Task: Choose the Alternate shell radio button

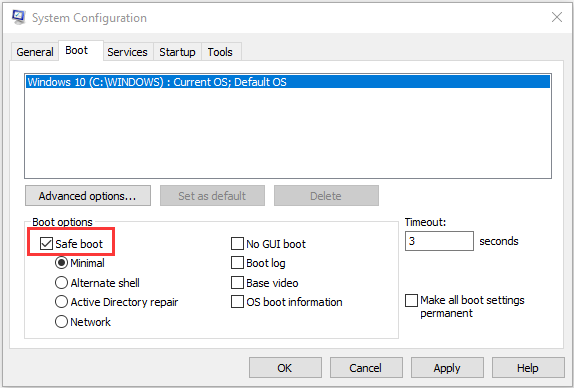Action: (61, 283)
